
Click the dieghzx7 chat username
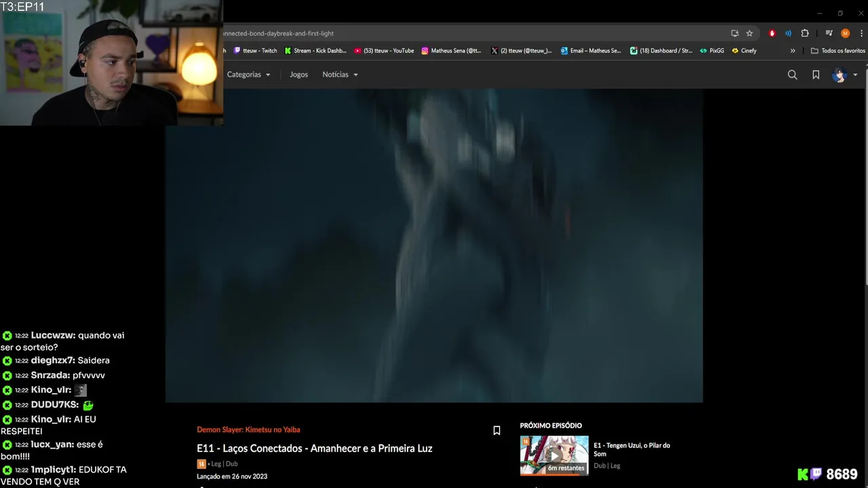(53, 361)
